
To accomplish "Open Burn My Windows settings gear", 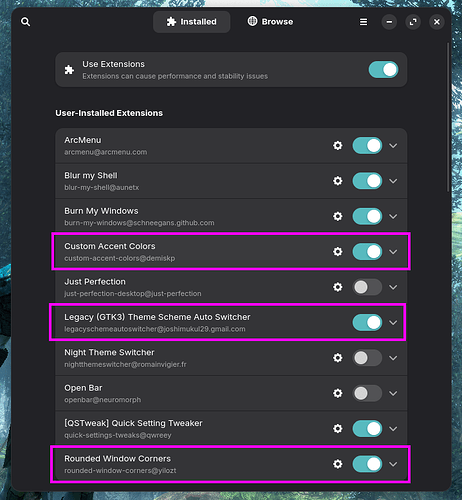I will [x=338, y=216].
